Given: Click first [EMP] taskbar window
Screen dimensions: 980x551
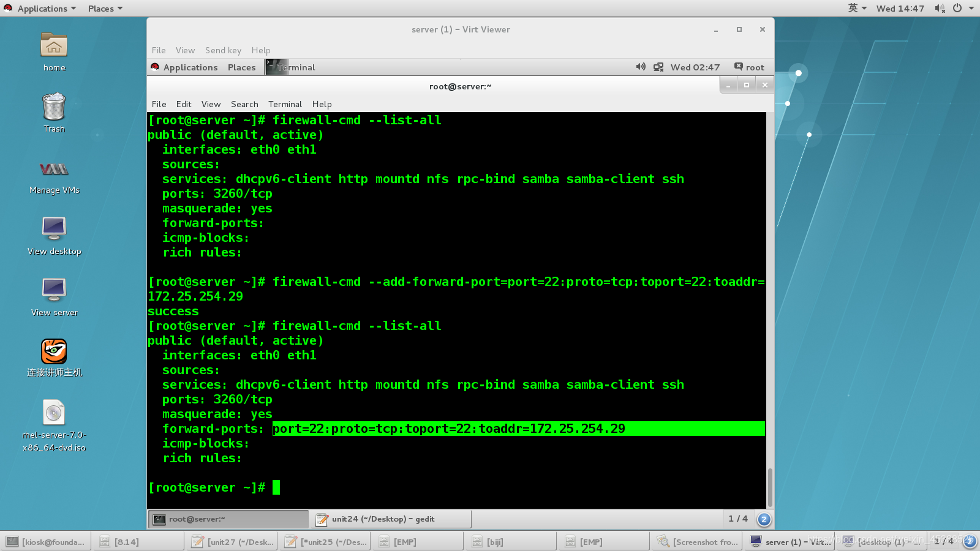Looking at the screenshot, I should pos(418,541).
